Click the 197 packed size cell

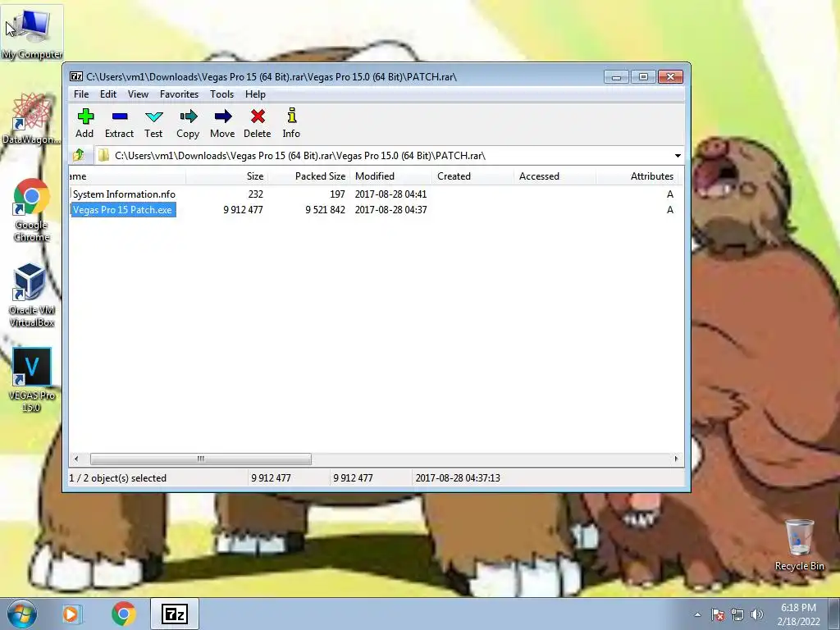click(x=337, y=194)
